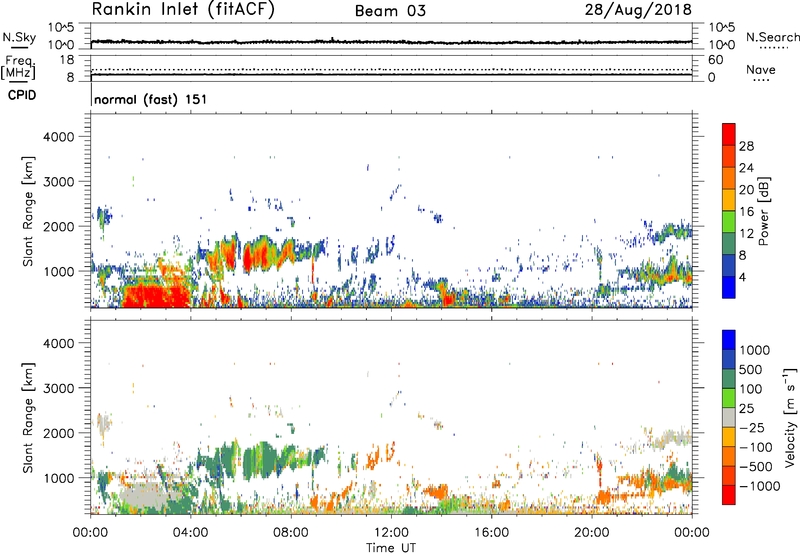Image resolution: width=800 pixels, height=554 pixels.
Task: Click the 'CPID' label
Action: click(x=22, y=95)
